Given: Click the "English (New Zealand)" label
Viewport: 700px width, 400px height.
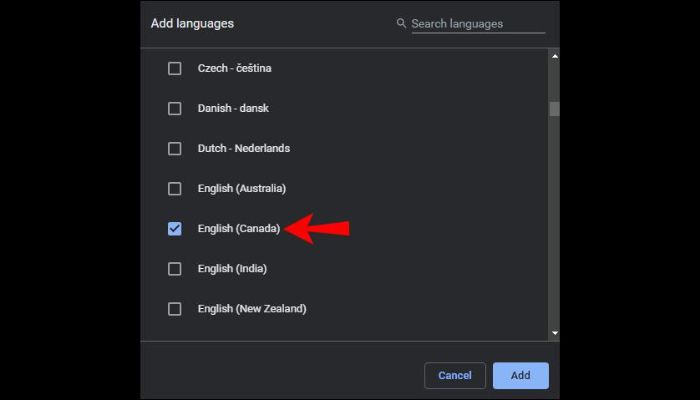Looking at the screenshot, I should tap(252, 309).
